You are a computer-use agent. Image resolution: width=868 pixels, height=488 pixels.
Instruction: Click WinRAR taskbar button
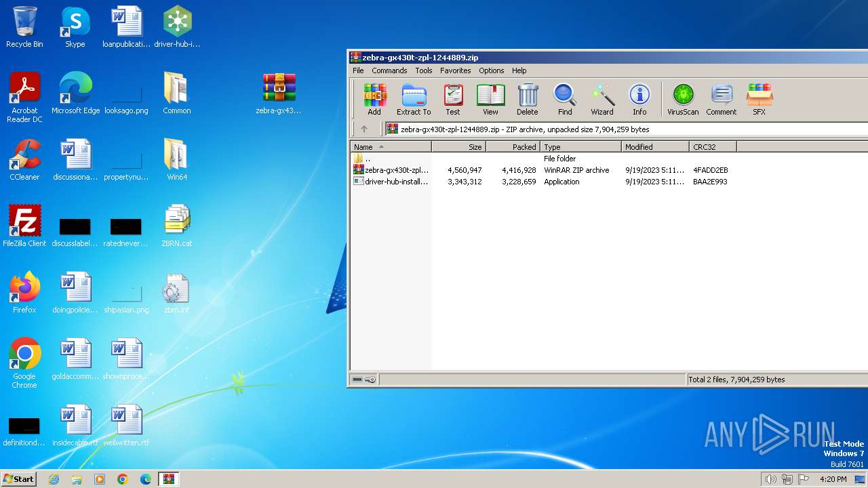(169, 479)
